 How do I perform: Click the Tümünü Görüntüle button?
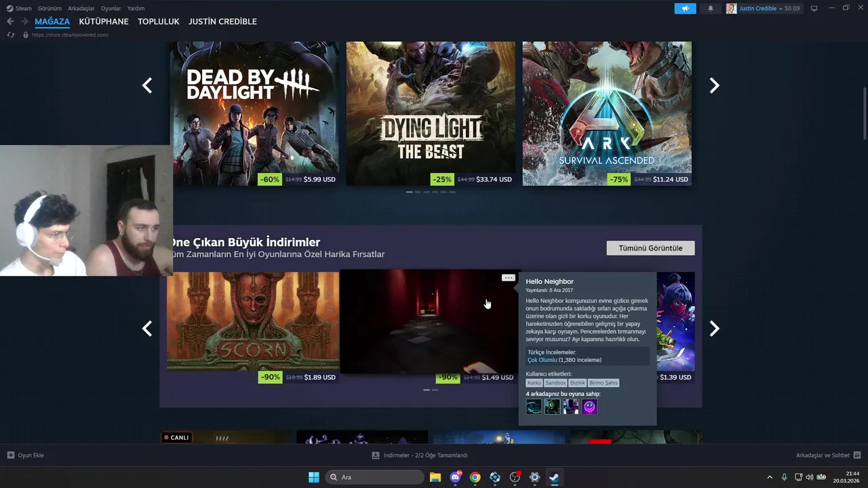pyautogui.click(x=650, y=248)
